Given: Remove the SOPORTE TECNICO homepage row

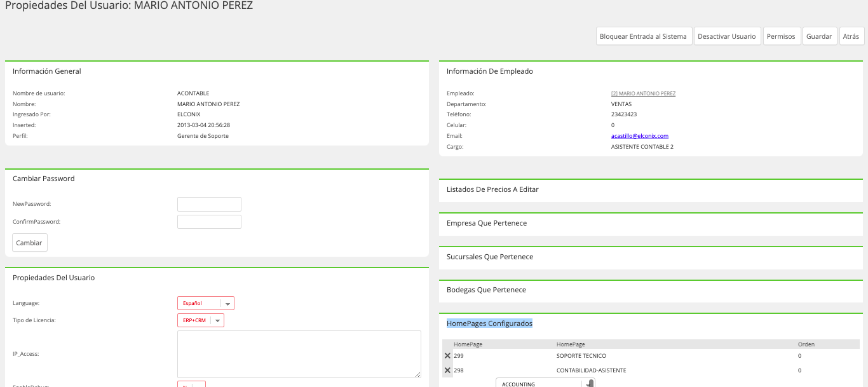Looking at the screenshot, I should (447, 356).
